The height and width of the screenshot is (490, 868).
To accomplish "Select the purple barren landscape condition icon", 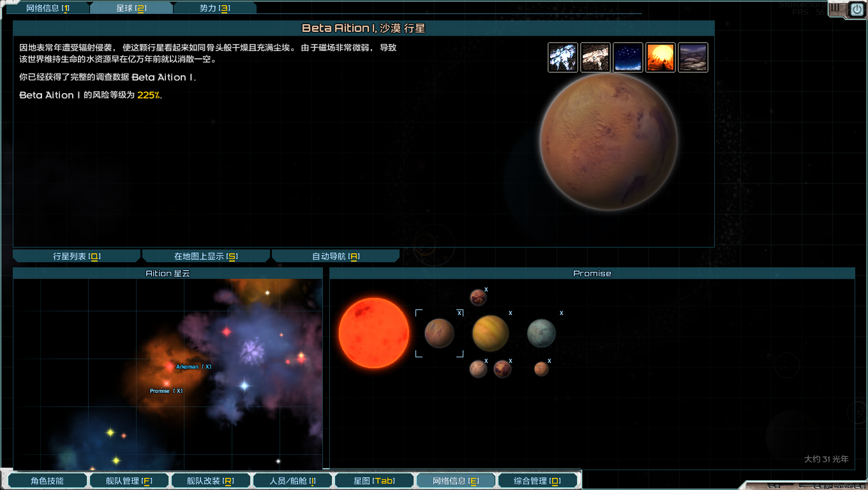I will 693,57.
